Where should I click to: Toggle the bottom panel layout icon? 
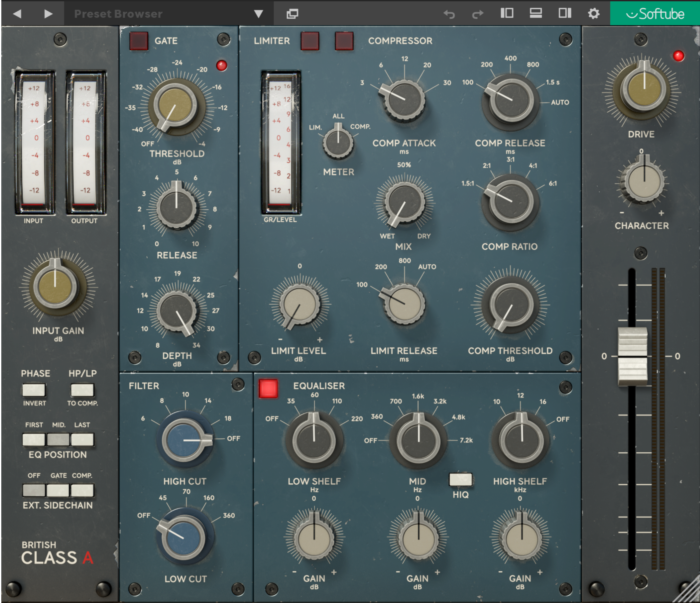coord(536,14)
